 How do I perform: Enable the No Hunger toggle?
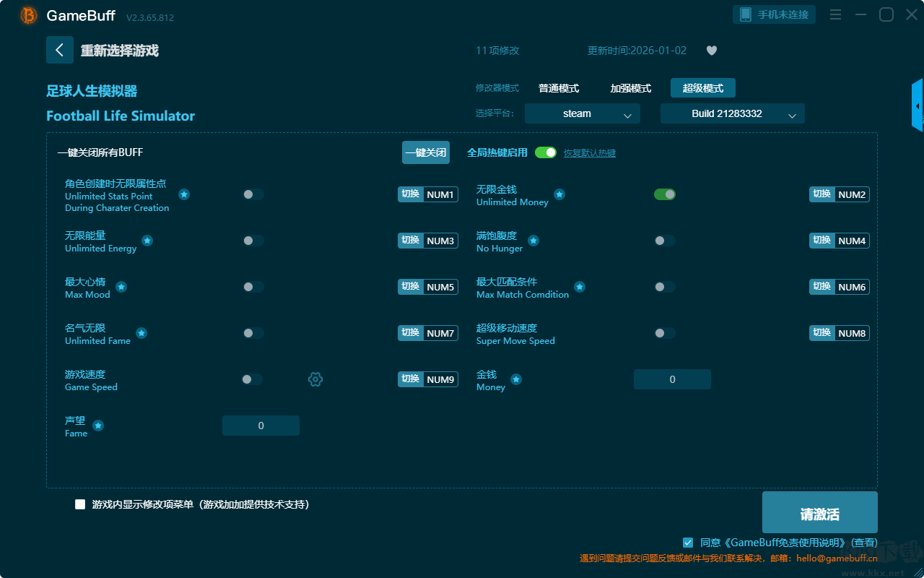(x=665, y=241)
